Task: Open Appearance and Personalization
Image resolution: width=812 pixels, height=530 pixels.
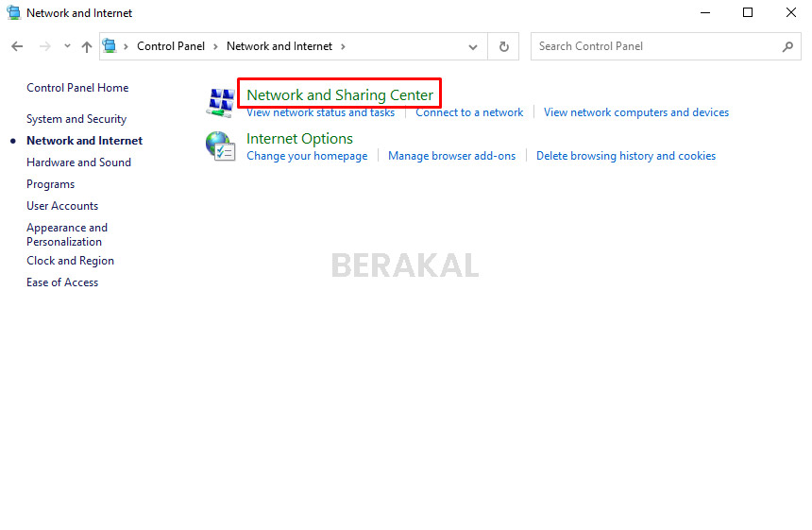Action: (67, 234)
